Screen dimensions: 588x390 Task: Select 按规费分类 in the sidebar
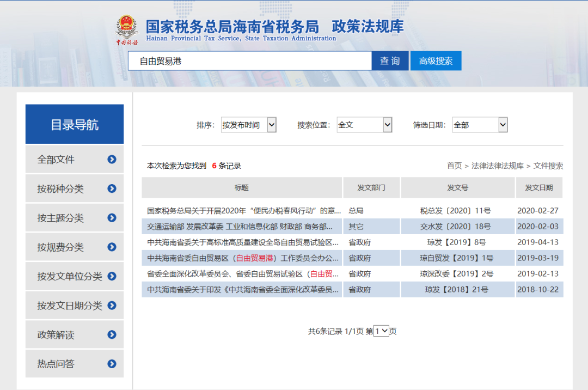coord(75,247)
